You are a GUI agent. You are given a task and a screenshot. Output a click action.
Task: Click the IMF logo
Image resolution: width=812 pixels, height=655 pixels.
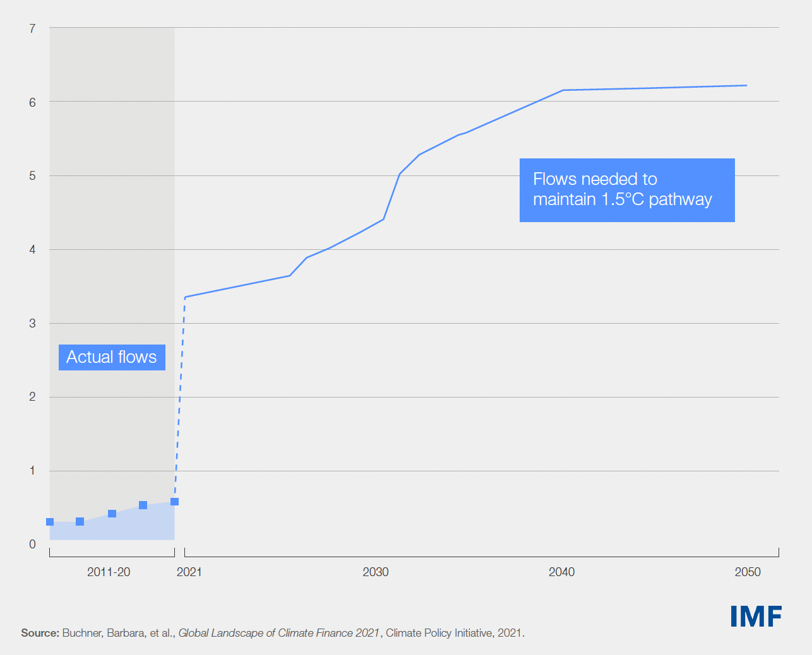(x=756, y=617)
